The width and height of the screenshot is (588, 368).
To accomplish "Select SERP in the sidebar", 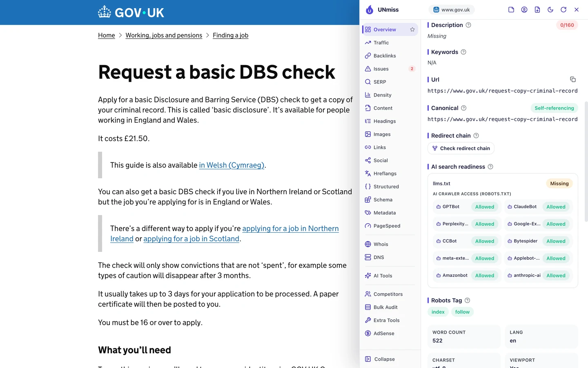I will [390, 82].
